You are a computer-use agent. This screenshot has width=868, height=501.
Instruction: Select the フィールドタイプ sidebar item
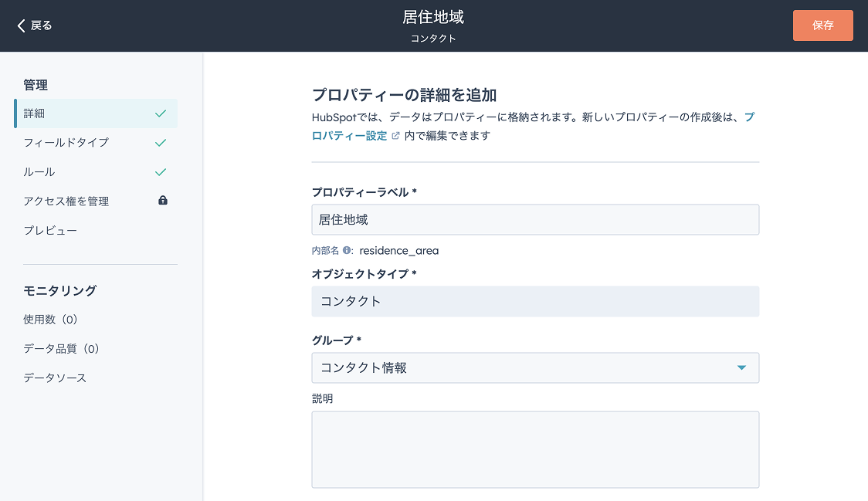coord(66,143)
